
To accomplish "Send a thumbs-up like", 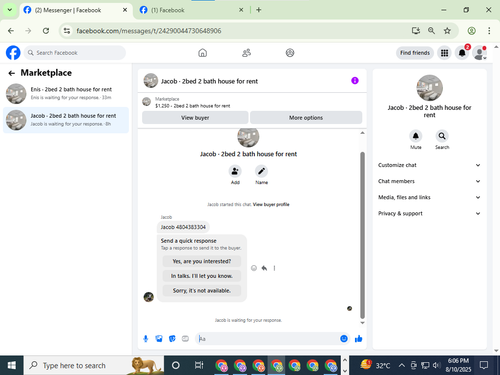I will pyautogui.click(x=359, y=339).
